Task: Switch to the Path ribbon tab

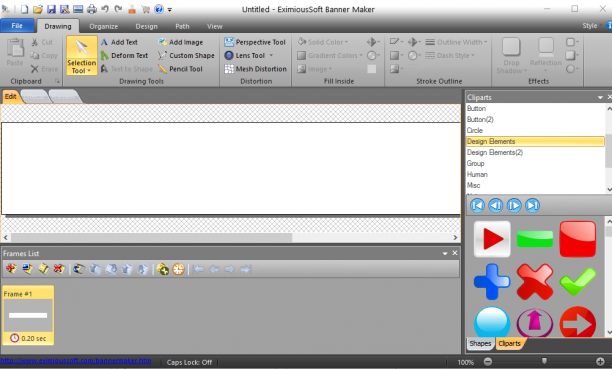Action: (182, 26)
